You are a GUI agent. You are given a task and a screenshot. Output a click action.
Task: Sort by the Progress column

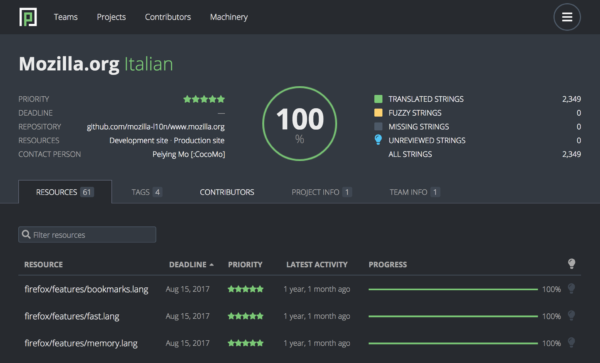[388, 265]
